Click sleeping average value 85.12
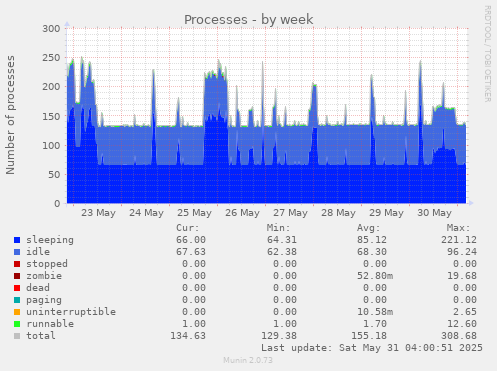 pos(372,240)
